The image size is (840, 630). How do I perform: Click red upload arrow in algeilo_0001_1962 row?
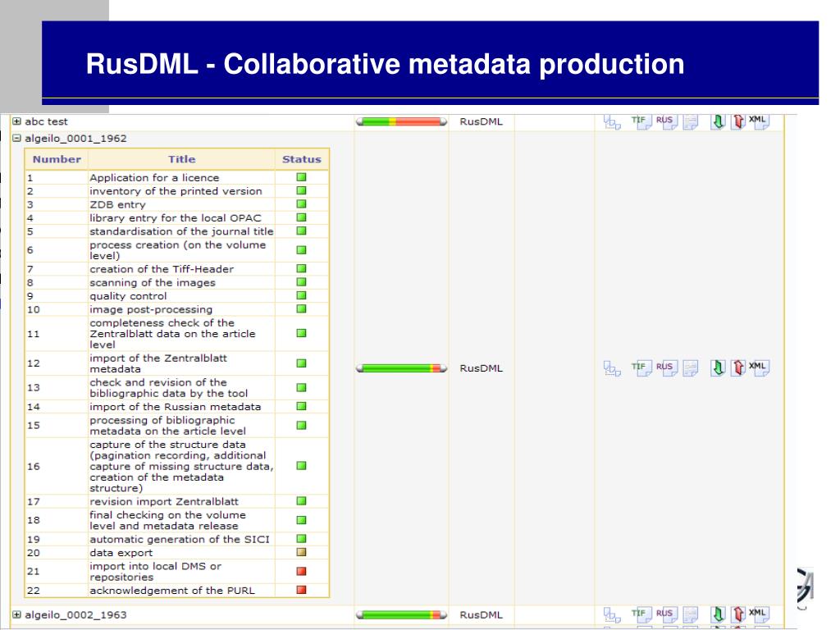point(738,367)
